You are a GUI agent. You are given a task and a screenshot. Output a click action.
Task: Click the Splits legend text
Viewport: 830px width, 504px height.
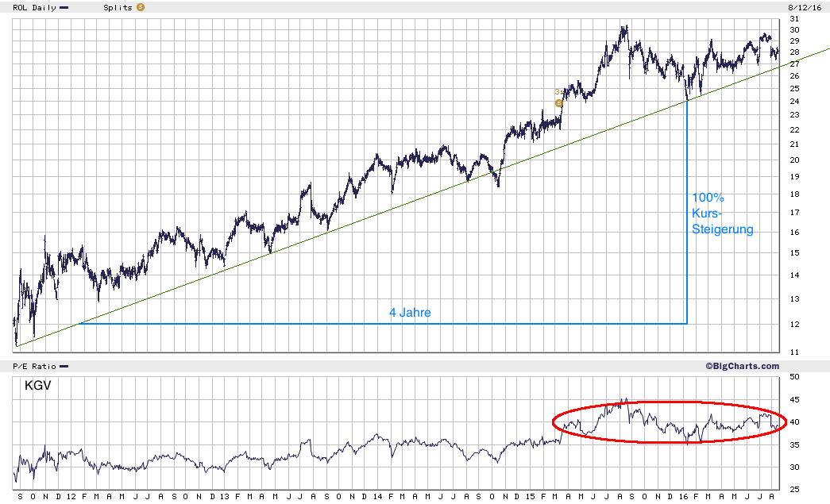click(118, 7)
